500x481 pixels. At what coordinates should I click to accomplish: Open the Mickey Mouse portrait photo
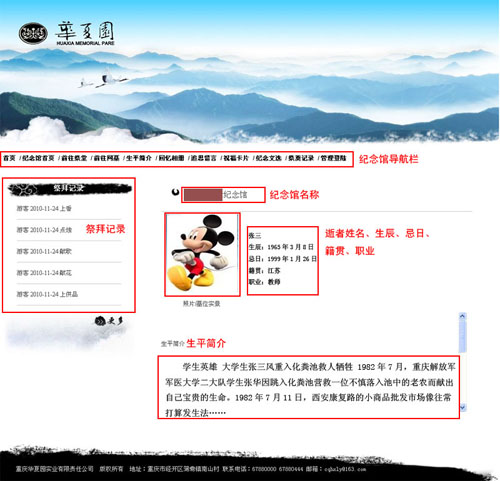pyautogui.click(x=202, y=254)
